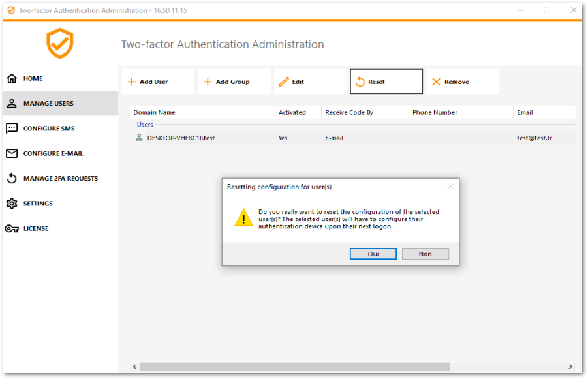Click the horizontal scrollbar left arrow

[x=135, y=367]
